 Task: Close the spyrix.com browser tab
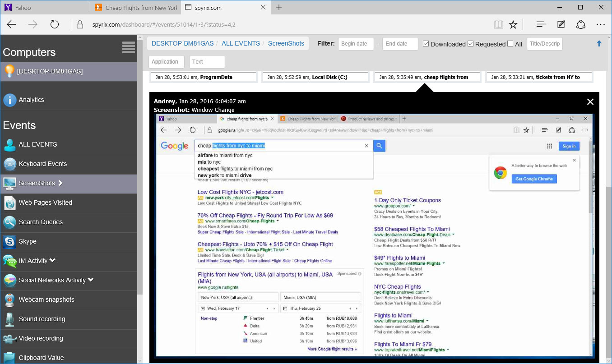pos(263,7)
